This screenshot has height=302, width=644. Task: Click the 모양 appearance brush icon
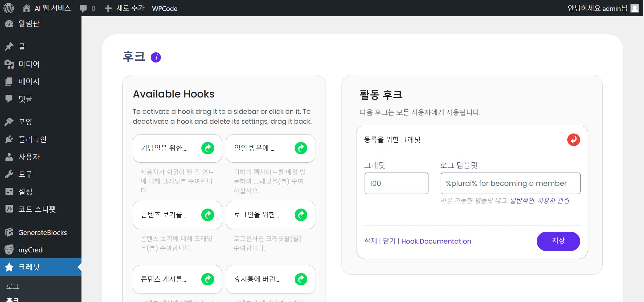[x=9, y=122]
